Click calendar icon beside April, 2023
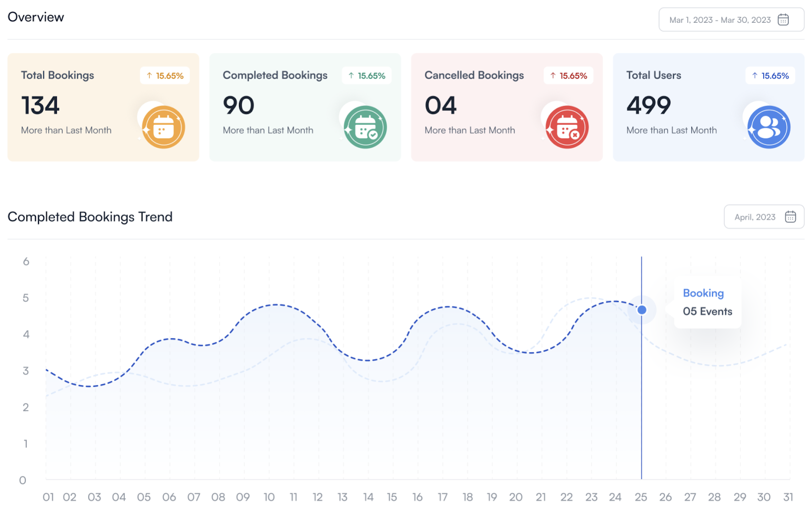Image resolution: width=812 pixels, height=509 pixels. [790, 217]
